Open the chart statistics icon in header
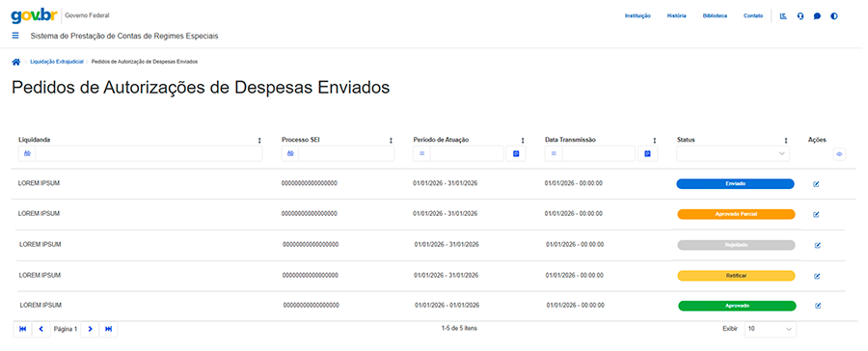The image size is (868, 351). coord(783,16)
